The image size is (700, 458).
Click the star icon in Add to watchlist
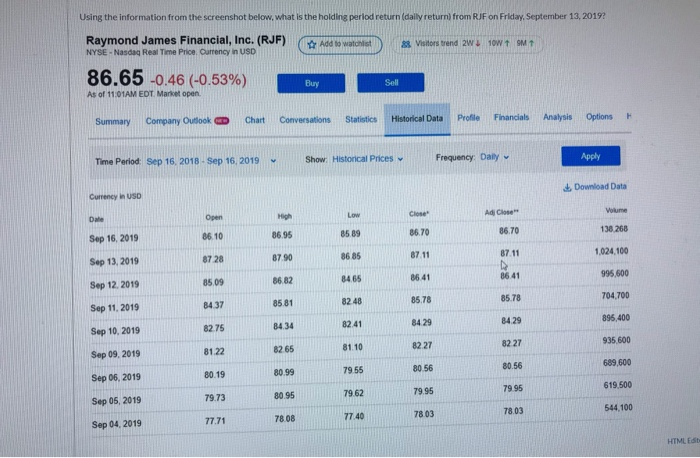312,44
